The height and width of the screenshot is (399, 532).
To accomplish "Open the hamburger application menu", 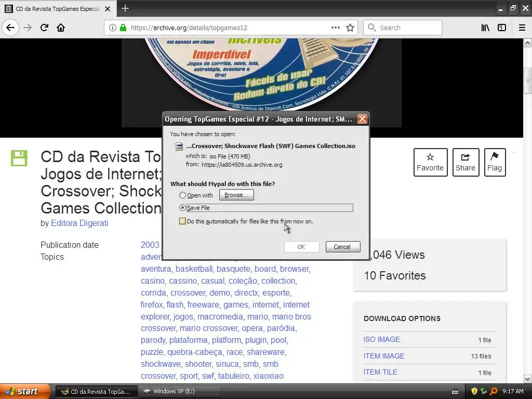I will tap(522, 28).
